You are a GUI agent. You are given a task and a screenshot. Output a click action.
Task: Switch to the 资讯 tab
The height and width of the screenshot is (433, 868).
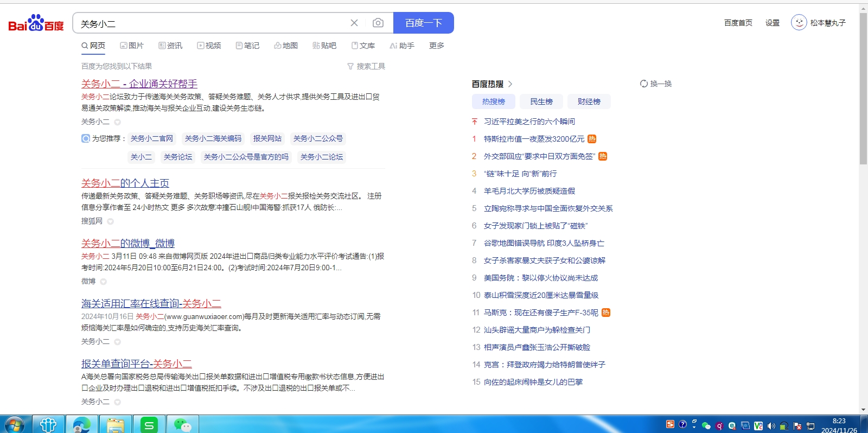170,46
